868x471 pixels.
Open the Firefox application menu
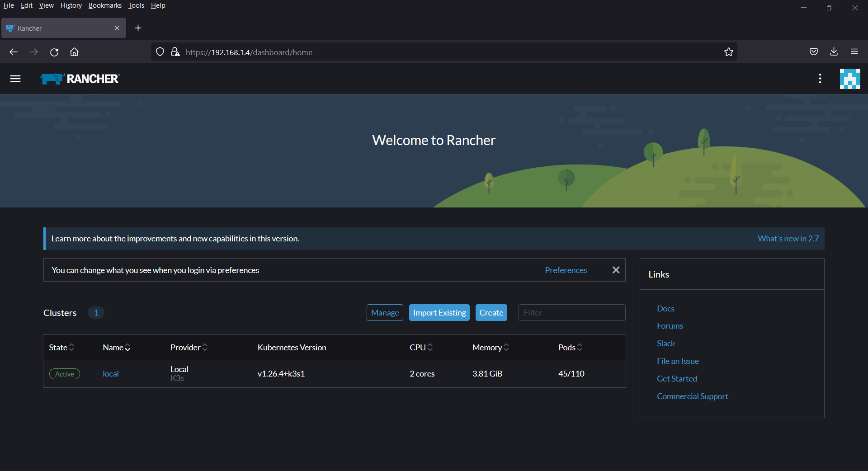tap(854, 52)
